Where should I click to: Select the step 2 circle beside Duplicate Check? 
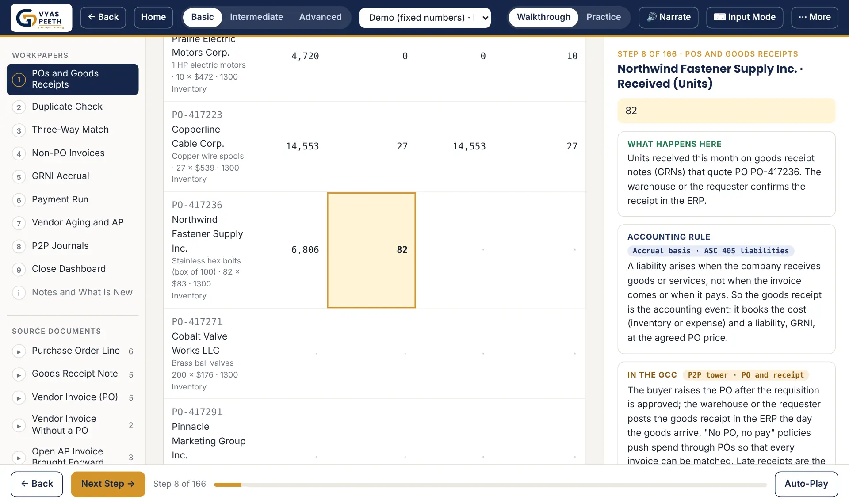(19, 107)
